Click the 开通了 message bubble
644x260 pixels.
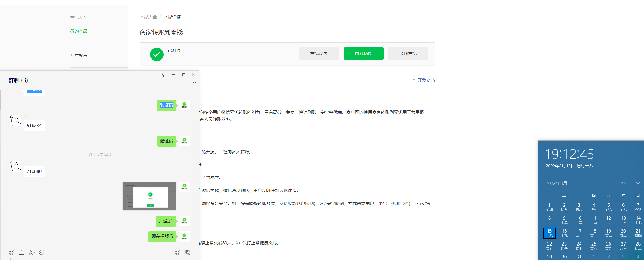(x=166, y=221)
